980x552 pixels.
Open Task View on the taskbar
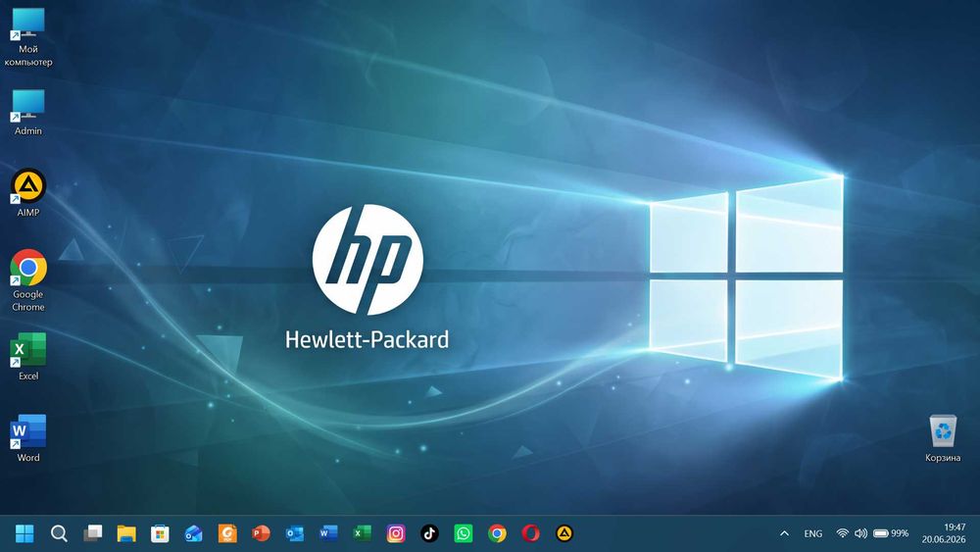click(92, 533)
